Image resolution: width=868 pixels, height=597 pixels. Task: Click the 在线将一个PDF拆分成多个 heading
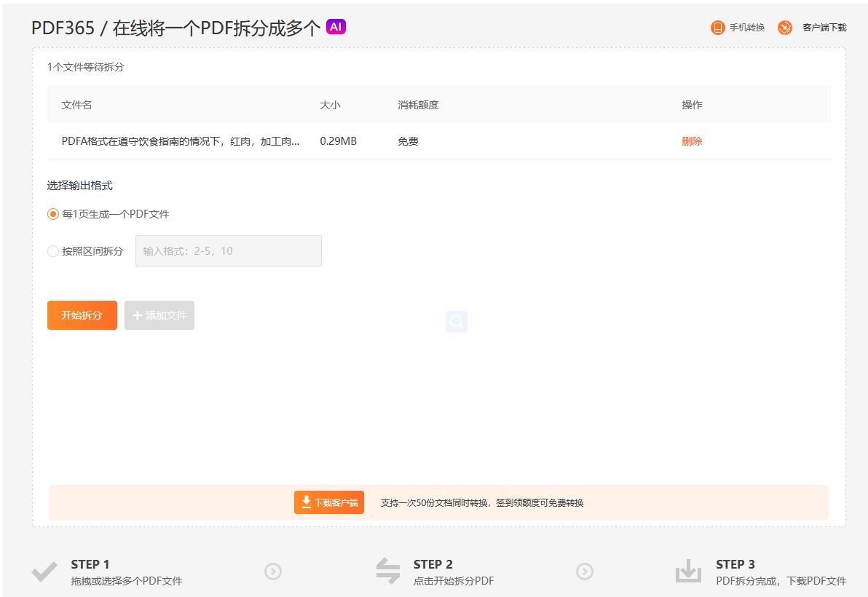coord(216,28)
